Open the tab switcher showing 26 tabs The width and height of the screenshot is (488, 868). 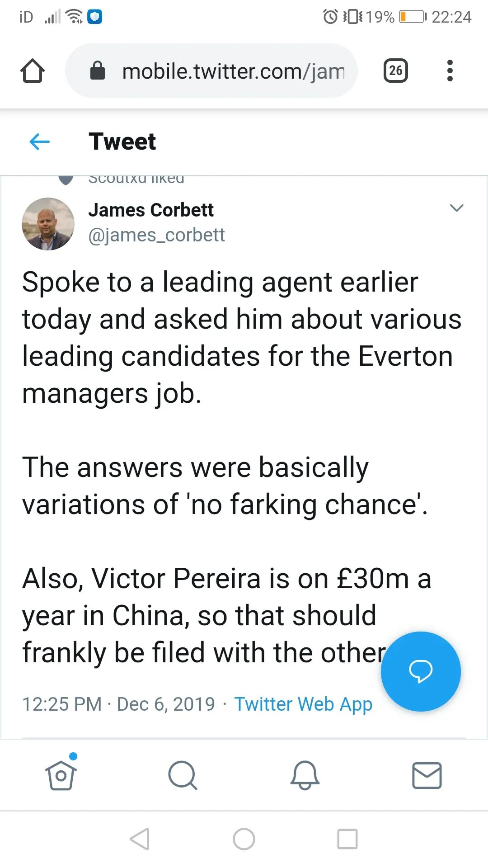395,71
